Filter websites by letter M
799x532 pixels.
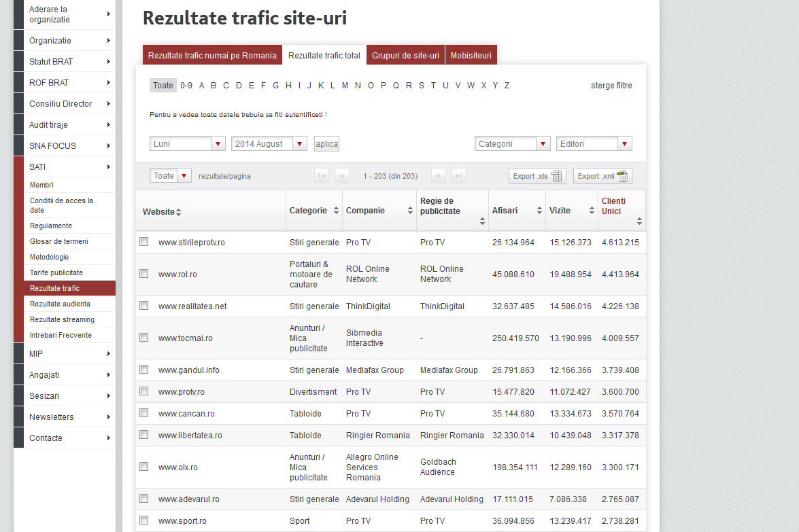tap(345, 86)
